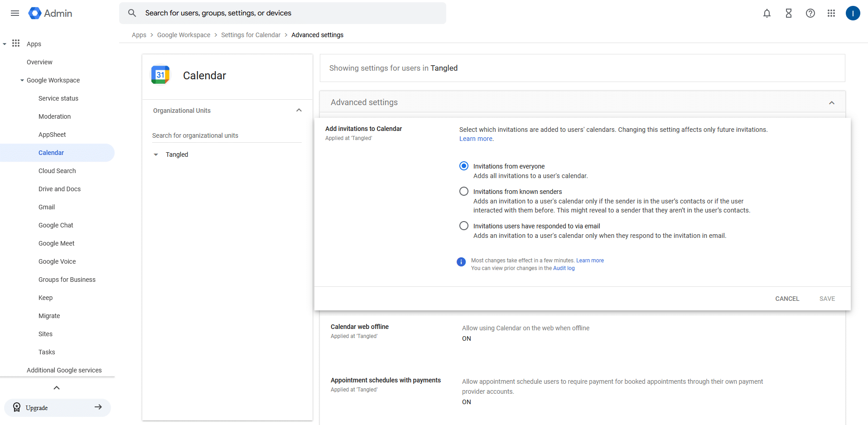Viewport: 868px width, 425px height.
Task: Open the tasks hourglass icon
Action: [788, 13]
